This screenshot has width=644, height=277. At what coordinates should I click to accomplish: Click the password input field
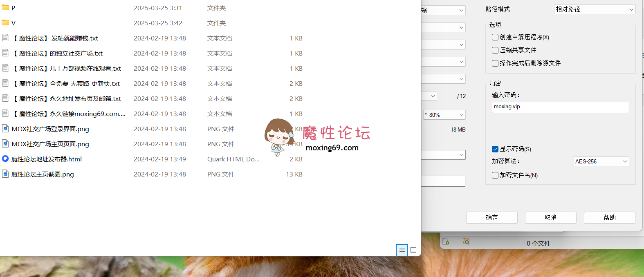coord(560,107)
